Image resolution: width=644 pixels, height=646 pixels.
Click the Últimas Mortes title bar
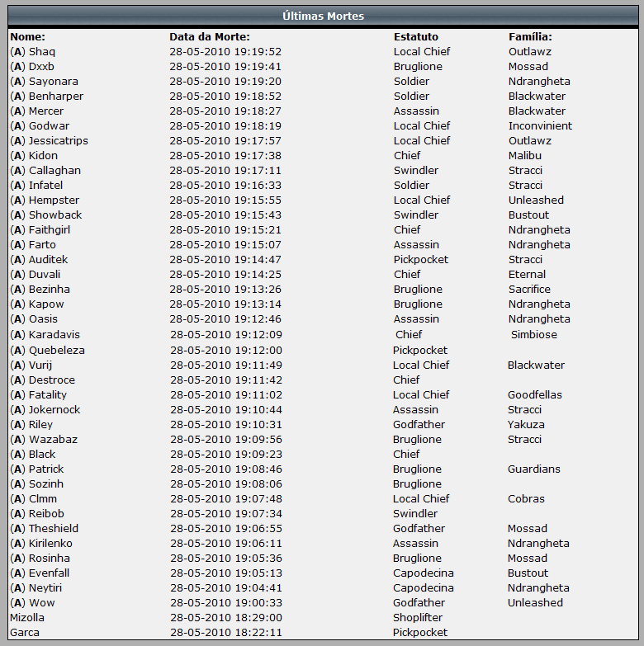tap(322, 16)
